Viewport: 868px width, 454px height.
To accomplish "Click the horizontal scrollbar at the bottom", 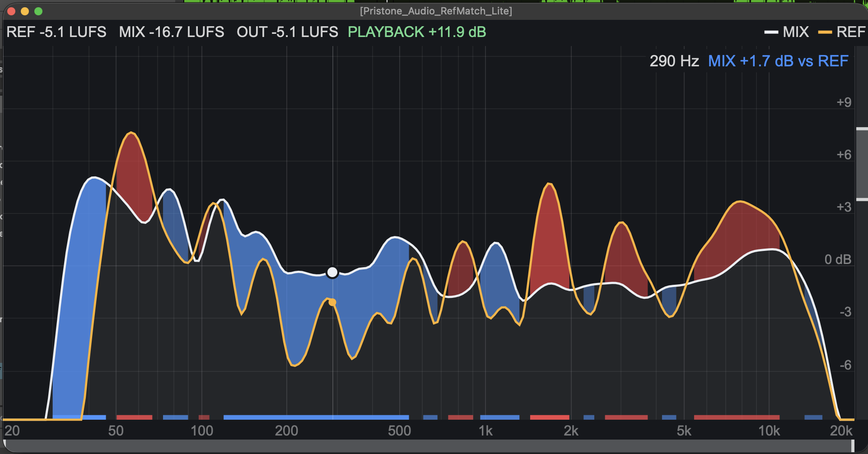I will (429, 446).
